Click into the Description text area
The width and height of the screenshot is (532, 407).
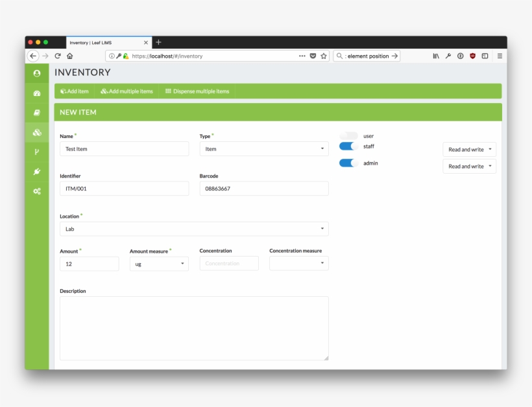coord(194,328)
